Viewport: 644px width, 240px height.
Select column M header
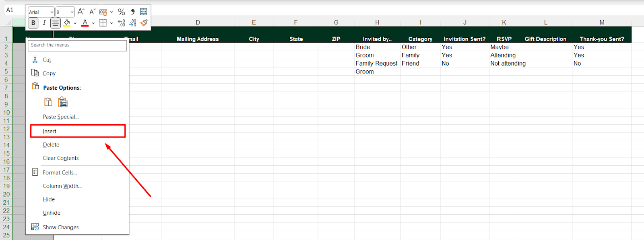tap(602, 23)
